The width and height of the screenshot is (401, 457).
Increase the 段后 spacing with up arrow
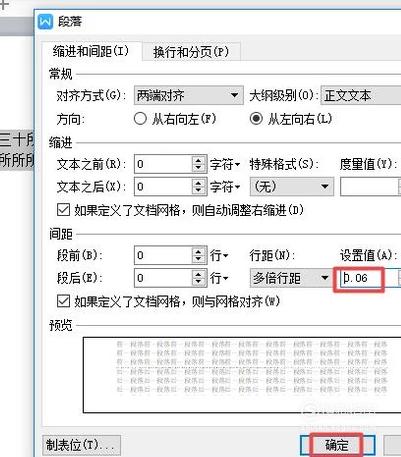point(199,274)
